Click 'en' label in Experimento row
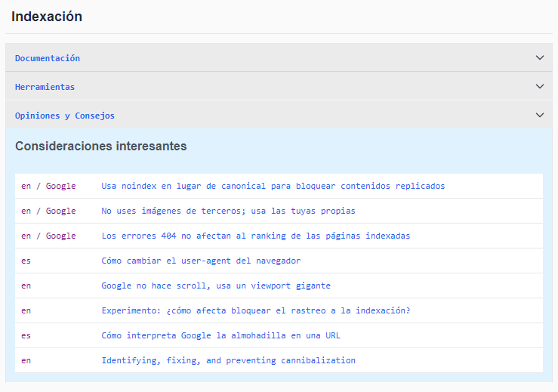The image size is (558, 392). point(26,310)
